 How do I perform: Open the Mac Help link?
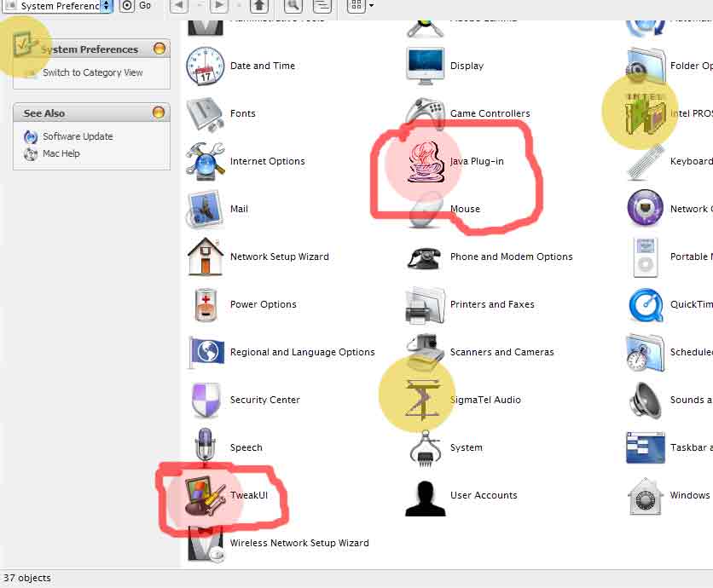tap(61, 153)
